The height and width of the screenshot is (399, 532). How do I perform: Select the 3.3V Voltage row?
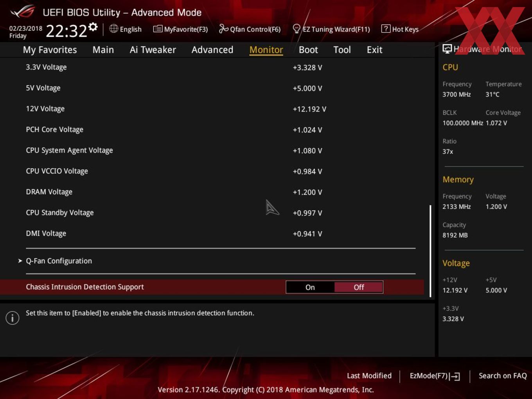216,67
